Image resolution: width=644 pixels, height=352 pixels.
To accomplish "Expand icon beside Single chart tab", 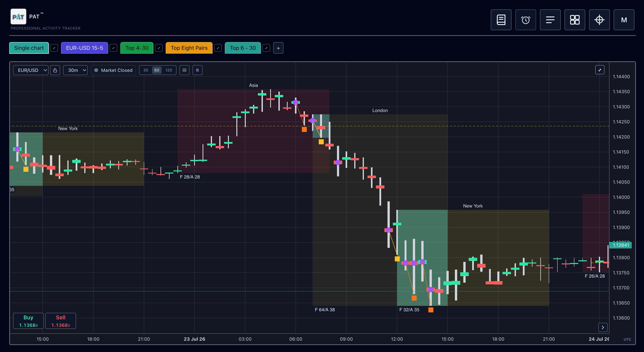I will [x=54, y=48].
